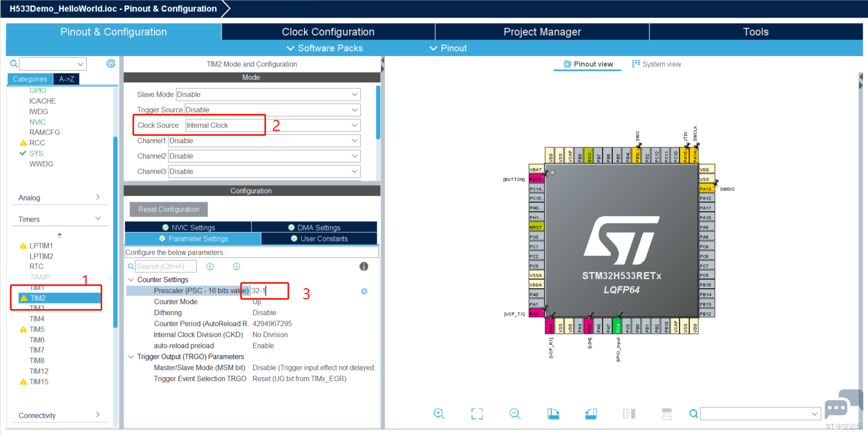868x435 pixels.
Task: Click the parameter Search (Ctrl+F) field
Action: click(x=166, y=267)
